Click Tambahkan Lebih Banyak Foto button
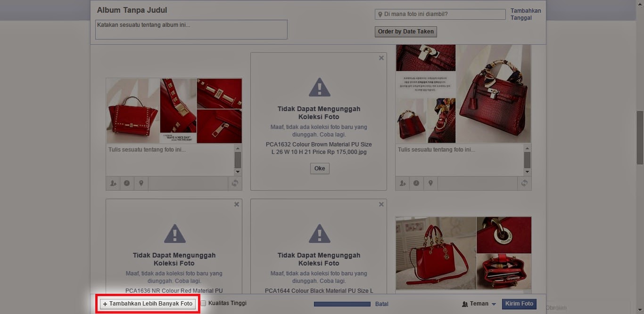 coord(148,304)
